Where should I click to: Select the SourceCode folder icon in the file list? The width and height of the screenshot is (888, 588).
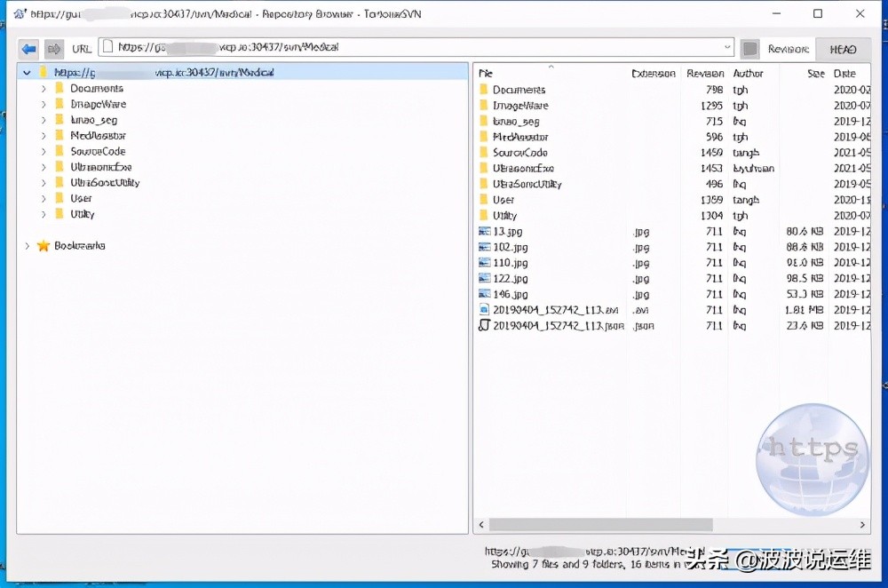pyautogui.click(x=483, y=153)
